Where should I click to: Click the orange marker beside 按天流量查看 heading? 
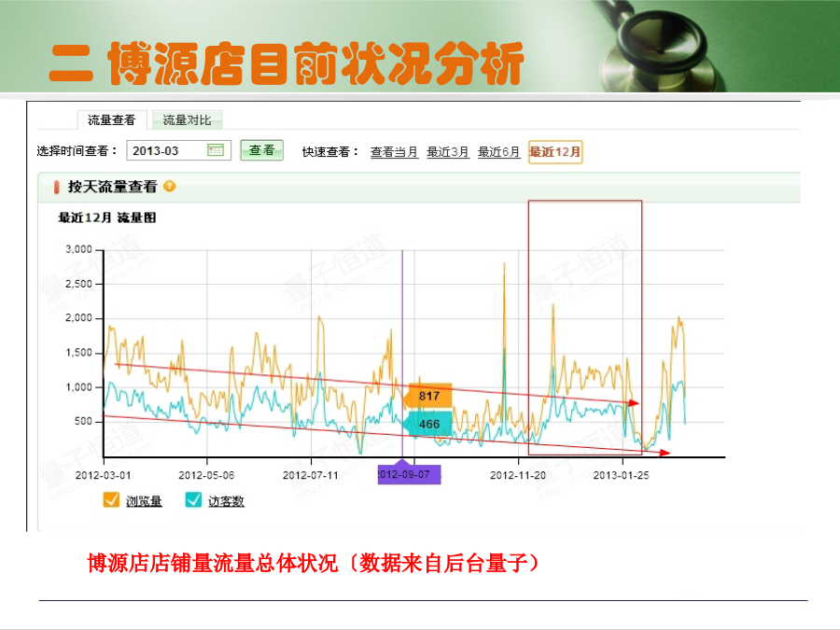point(56,187)
